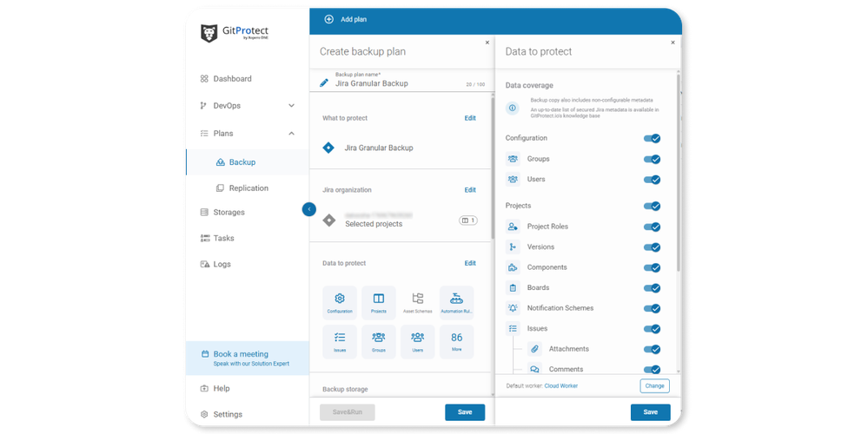Collapse the Plans menu chevron
The width and height of the screenshot is (868, 434).
tap(291, 134)
